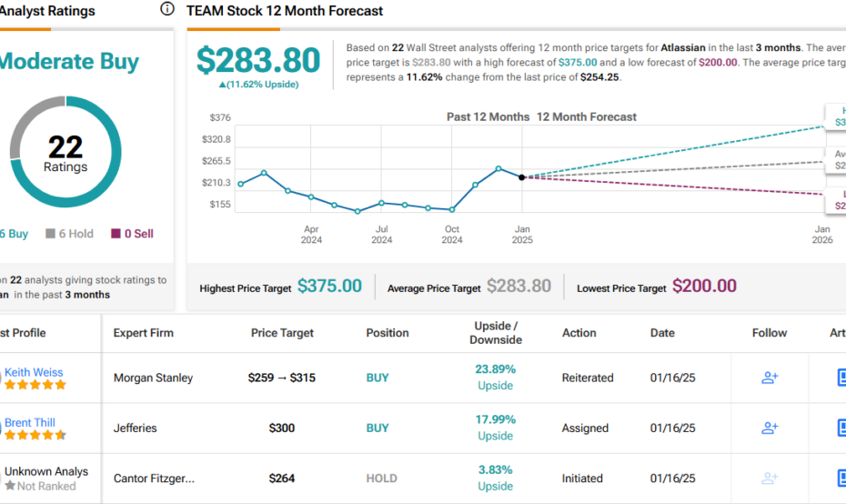Open Brent Thill analyst profile
Viewport: 846px width, 504px height.
click(30, 422)
